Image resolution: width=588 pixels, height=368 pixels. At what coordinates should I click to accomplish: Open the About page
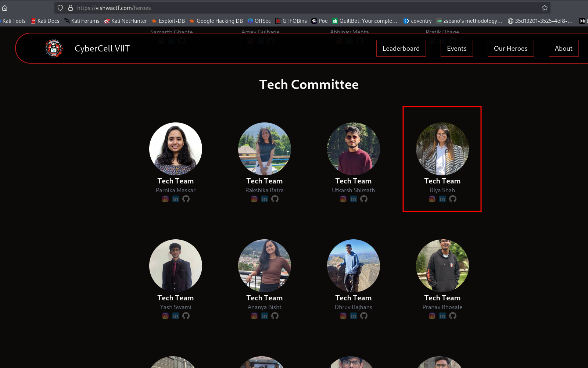(563, 49)
